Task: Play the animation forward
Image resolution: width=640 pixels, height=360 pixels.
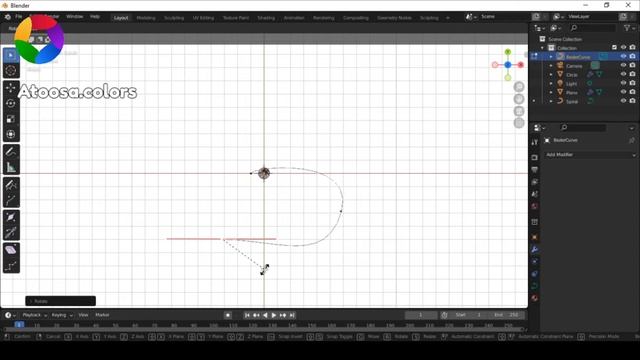Action: point(274,315)
